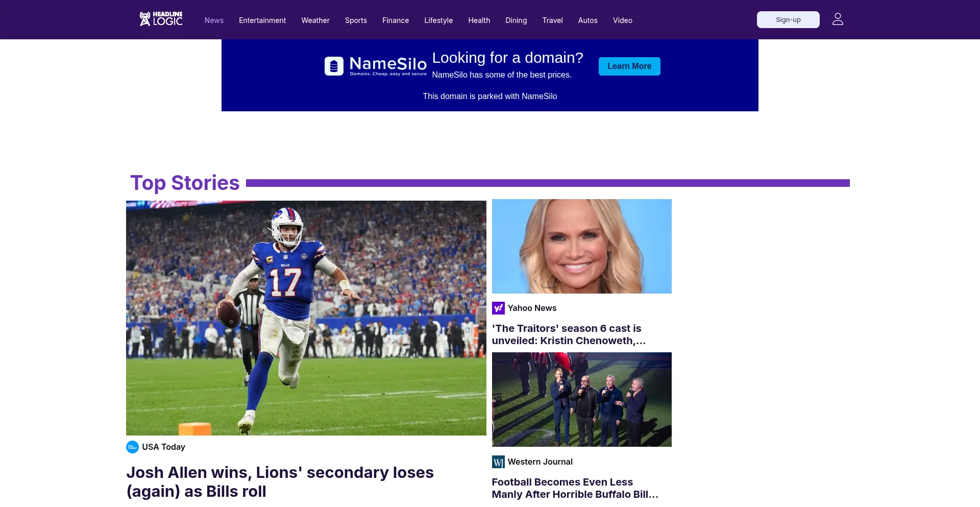Screen dimensions: 980x507
Task: Open the user account profile icon
Action: click(838, 19)
